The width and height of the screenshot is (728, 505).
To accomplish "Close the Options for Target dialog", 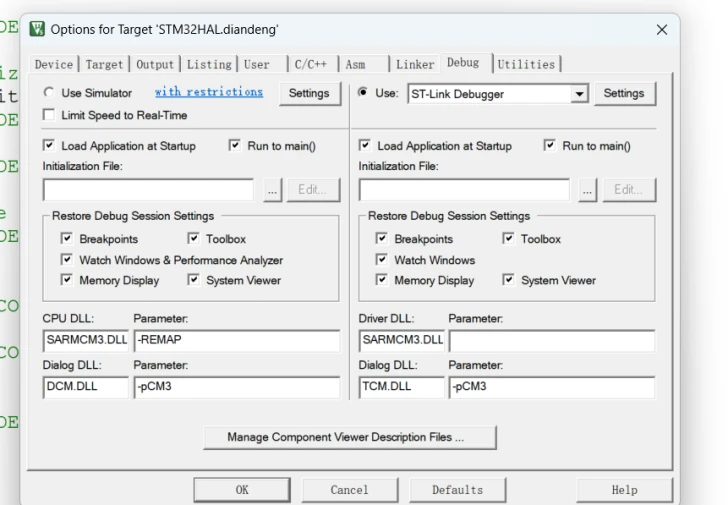I will coord(662,30).
